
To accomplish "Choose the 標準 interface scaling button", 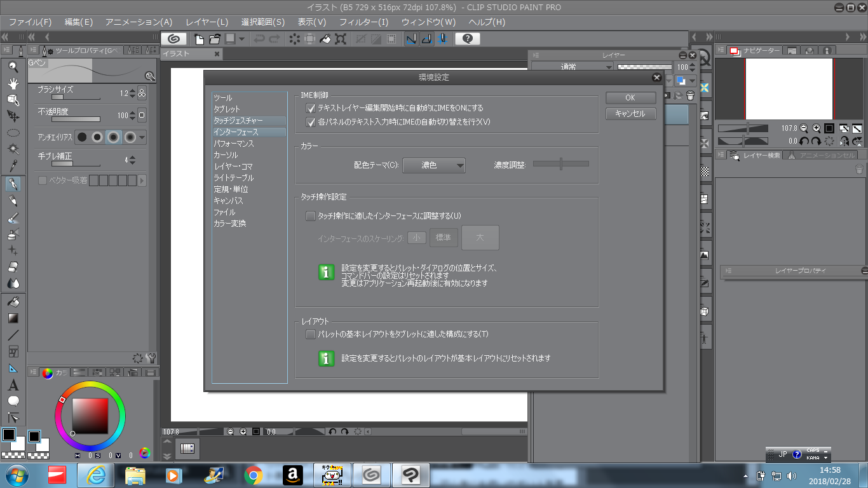I will tap(444, 238).
